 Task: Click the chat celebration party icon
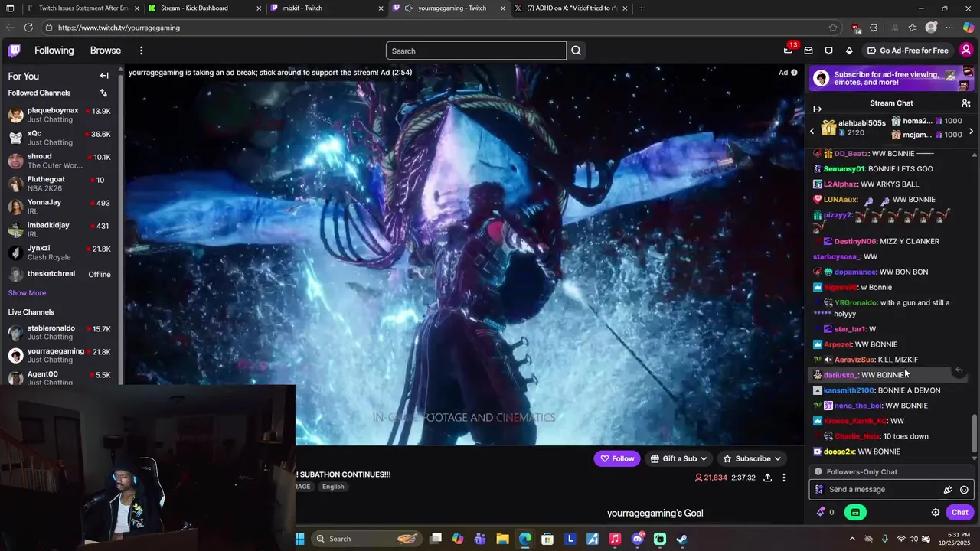(x=948, y=490)
